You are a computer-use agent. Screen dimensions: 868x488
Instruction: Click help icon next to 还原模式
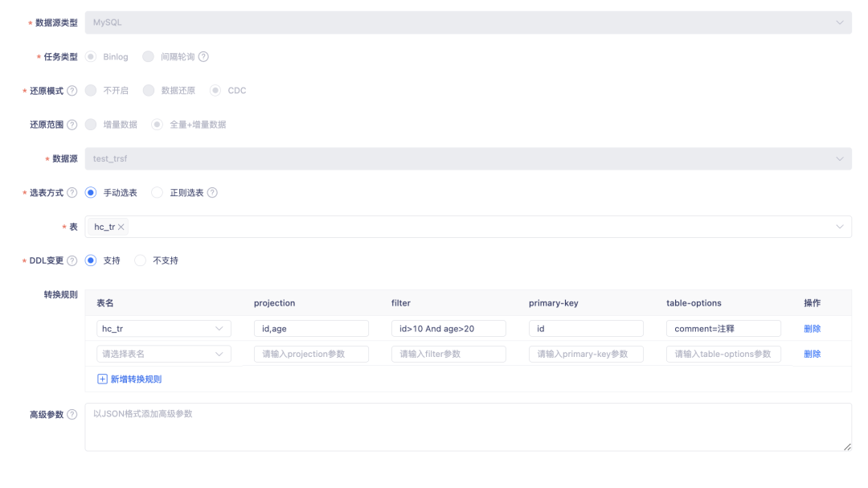pos(72,91)
